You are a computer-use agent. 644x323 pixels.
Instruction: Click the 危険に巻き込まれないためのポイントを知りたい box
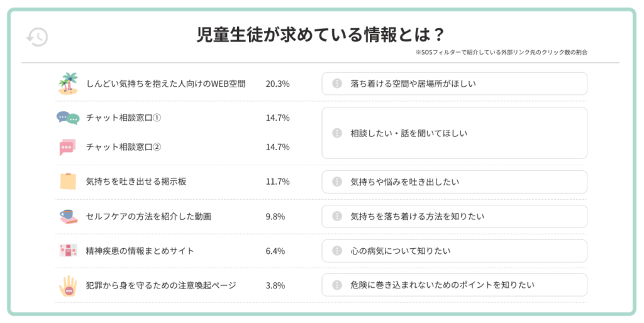(x=454, y=285)
